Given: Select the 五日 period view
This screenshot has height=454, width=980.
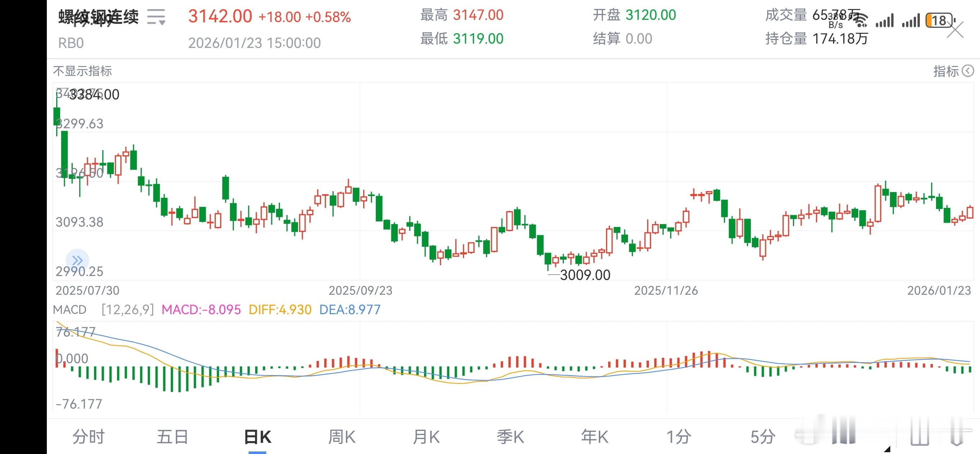Looking at the screenshot, I should (172, 436).
